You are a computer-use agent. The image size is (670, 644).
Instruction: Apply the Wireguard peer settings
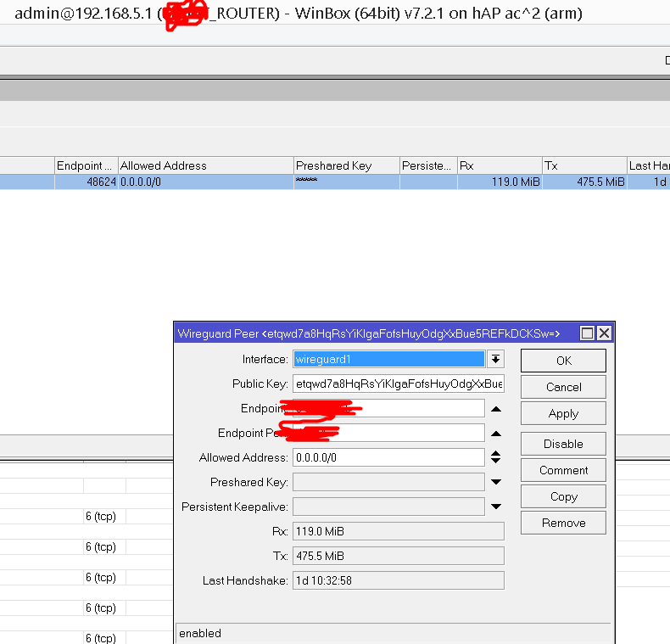[563, 413]
